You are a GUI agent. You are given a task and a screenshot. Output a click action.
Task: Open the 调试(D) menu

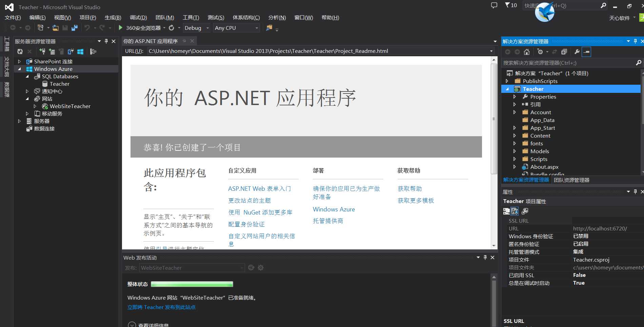(x=138, y=18)
